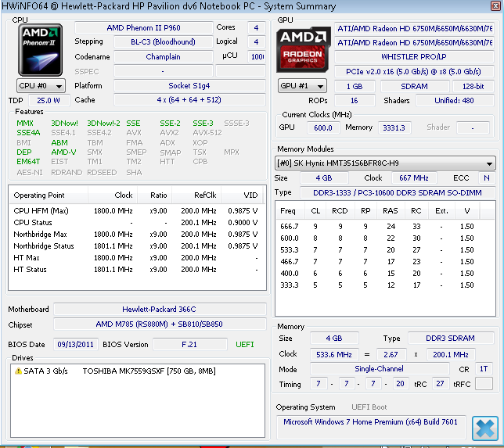Select the HT Status row

pyautogui.click(x=137, y=270)
